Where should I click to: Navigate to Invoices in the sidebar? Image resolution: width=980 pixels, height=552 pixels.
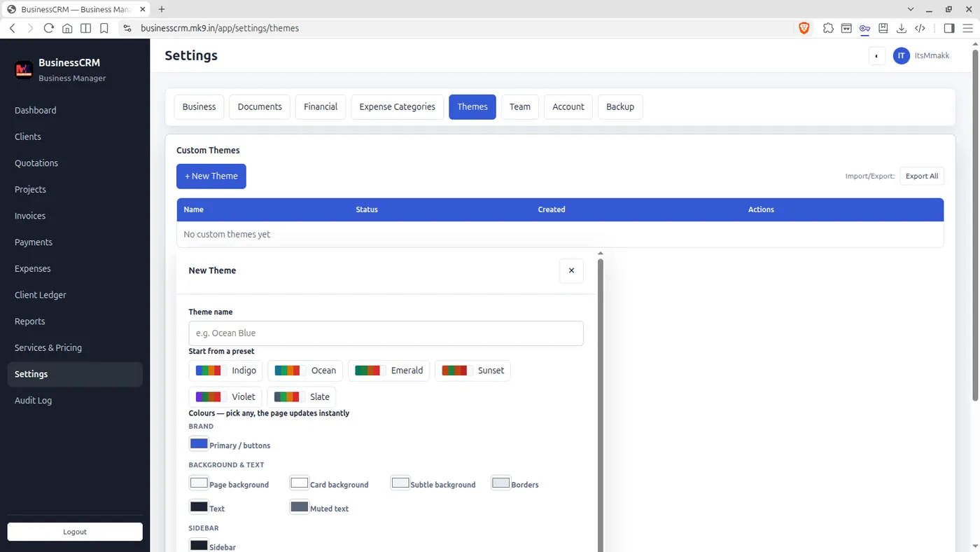[x=75, y=216]
